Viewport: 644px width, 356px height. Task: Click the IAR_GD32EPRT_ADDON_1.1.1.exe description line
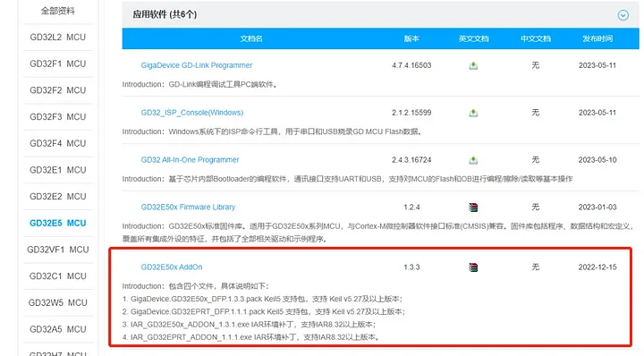tap(251, 336)
